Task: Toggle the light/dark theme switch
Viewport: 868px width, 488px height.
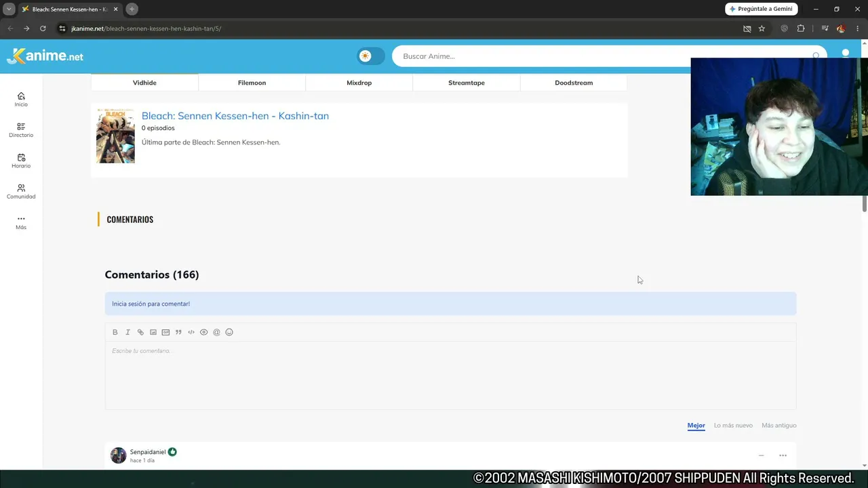Action: coord(371,56)
